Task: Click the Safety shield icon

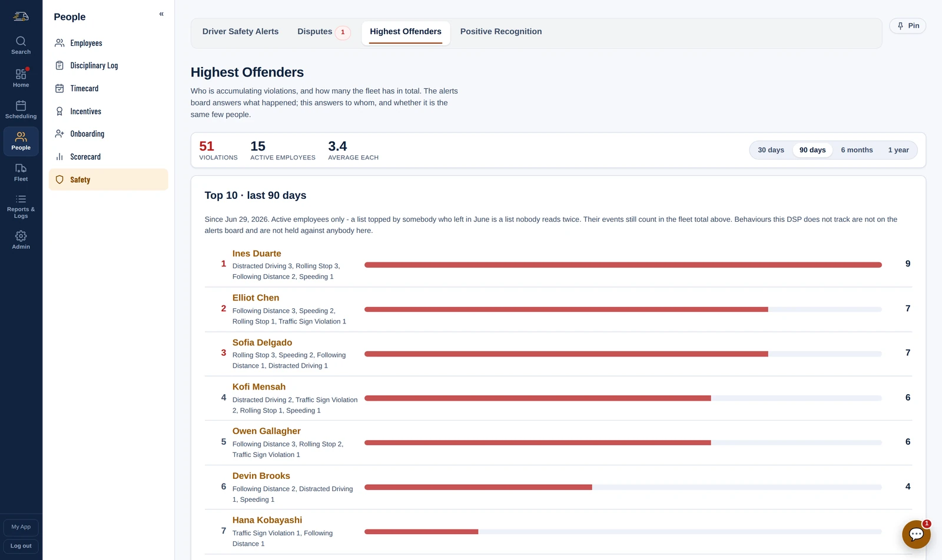Action: pos(59,179)
